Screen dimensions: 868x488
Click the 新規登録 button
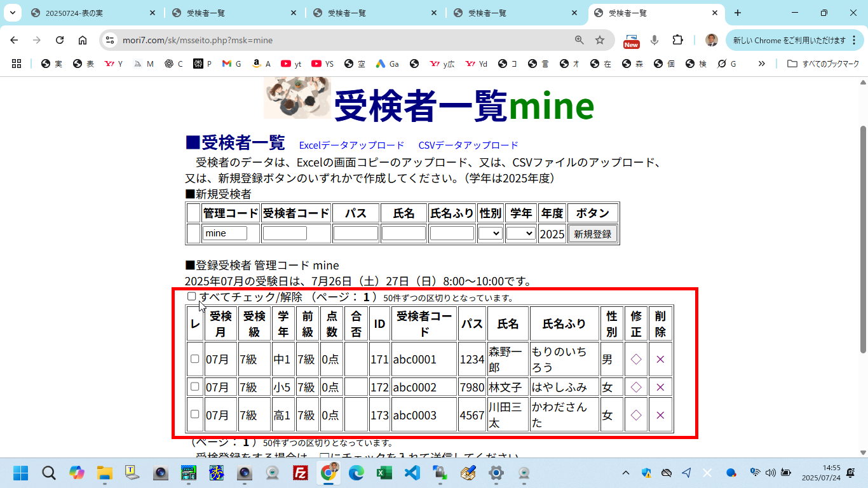tap(592, 233)
